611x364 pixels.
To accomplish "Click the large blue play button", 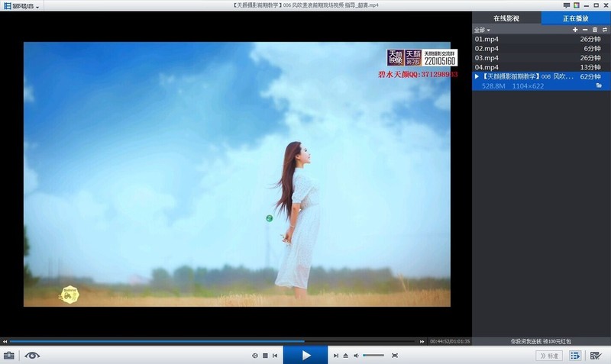I will (x=305, y=355).
